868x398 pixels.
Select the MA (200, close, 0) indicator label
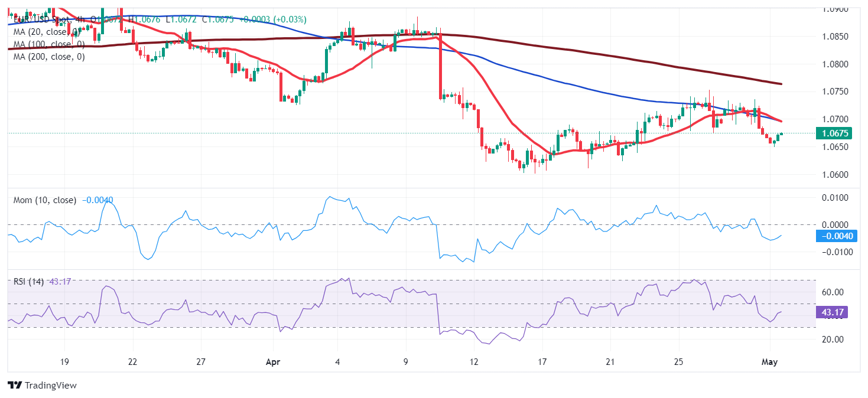(x=48, y=57)
